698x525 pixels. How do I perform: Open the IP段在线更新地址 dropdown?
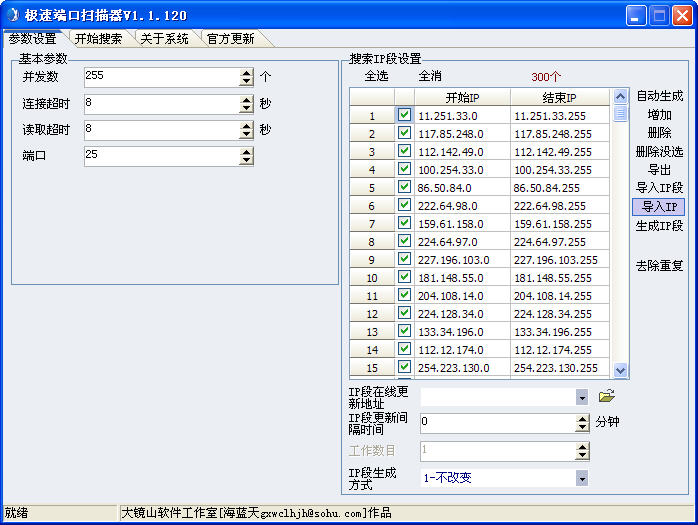coord(582,397)
